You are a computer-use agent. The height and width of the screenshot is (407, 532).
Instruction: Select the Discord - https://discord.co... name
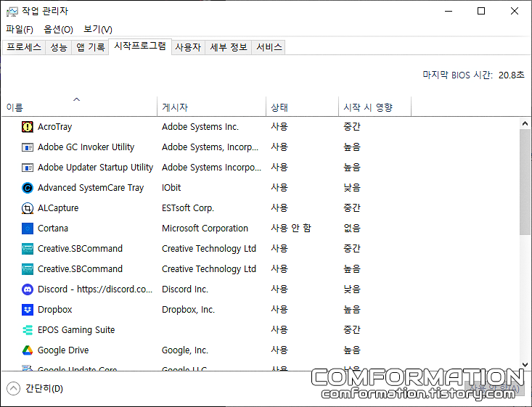coord(95,289)
